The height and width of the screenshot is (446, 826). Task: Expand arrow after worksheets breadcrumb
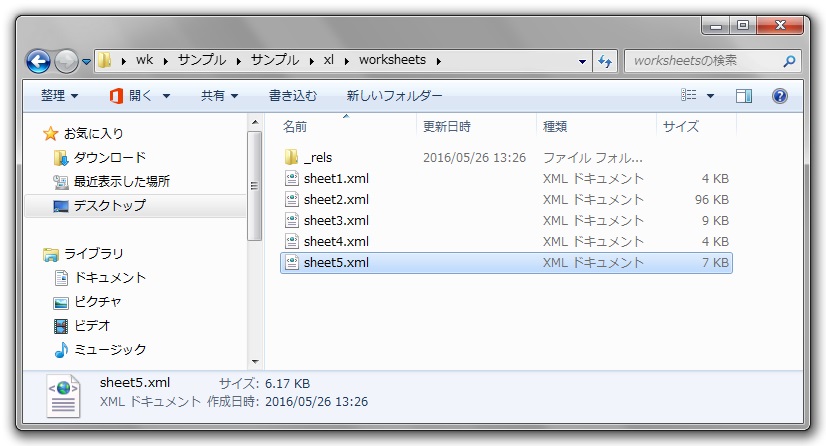[x=439, y=61]
